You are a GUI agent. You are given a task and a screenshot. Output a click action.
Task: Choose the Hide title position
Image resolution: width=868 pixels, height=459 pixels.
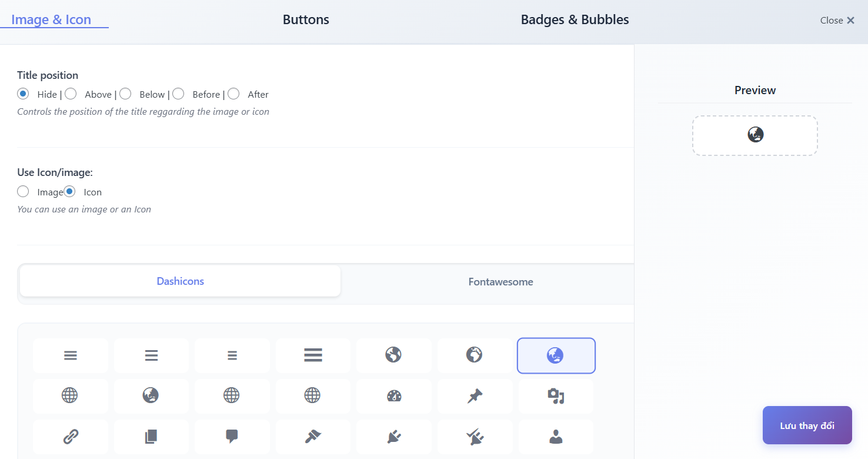pyautogui.click(x=23, y=94)
